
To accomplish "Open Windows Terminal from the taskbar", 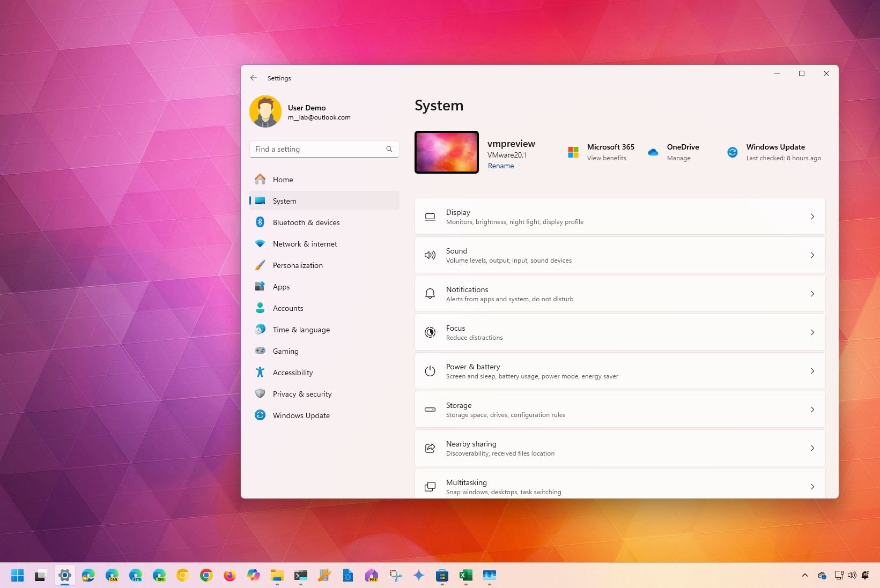I will pyautogui.click(x=300, y=575).
